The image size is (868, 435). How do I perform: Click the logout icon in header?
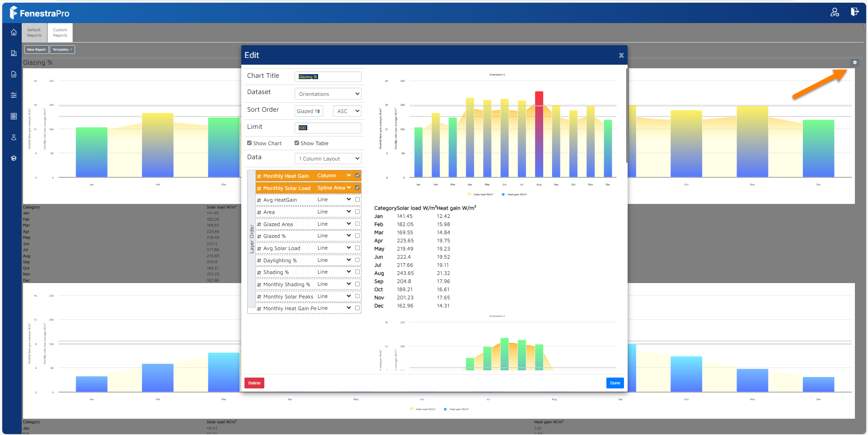(x=854, y=12)
